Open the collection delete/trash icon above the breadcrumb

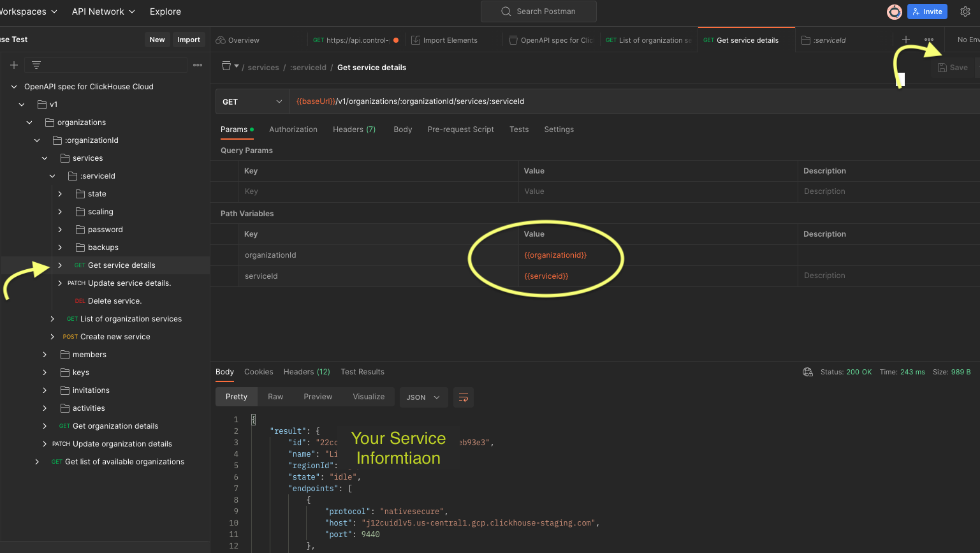click(x=226, y=67)
